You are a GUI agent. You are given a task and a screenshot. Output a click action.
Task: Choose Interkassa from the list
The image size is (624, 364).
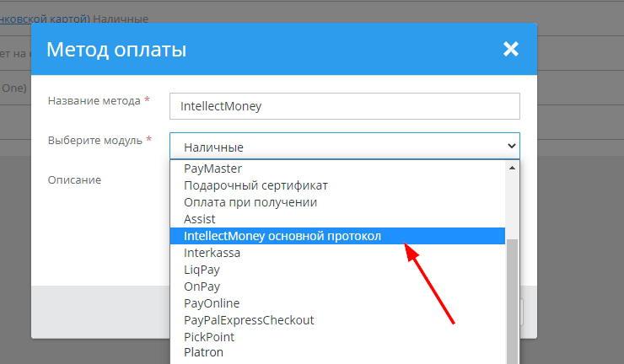(x=212, y=253)
